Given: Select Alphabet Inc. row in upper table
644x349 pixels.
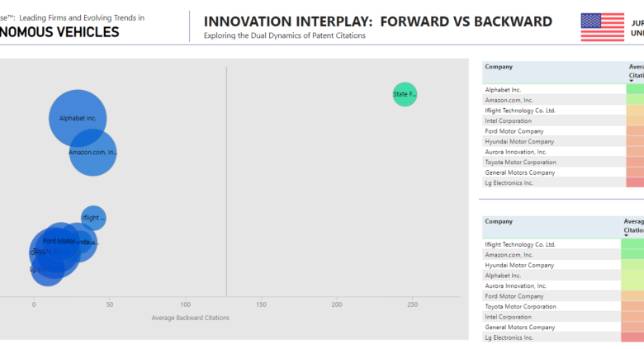Looking at the screenshot, I should pyautogui.click(x=503, y=89).
